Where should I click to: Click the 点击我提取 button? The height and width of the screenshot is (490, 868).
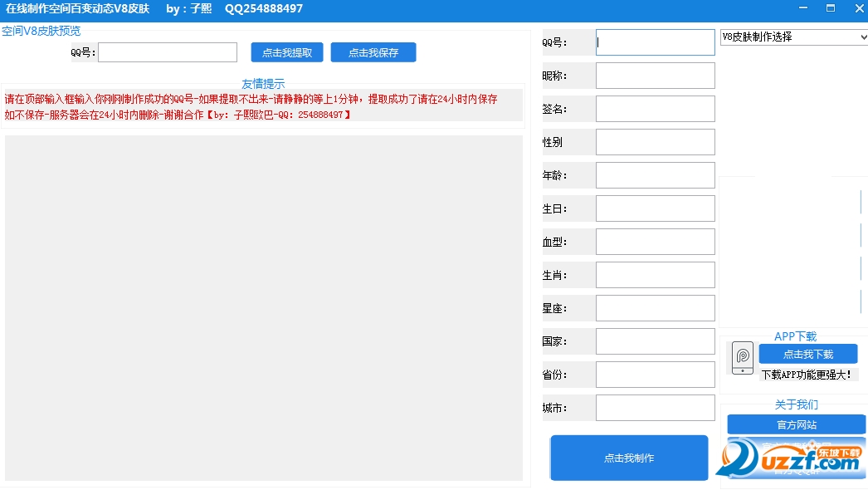287,52
